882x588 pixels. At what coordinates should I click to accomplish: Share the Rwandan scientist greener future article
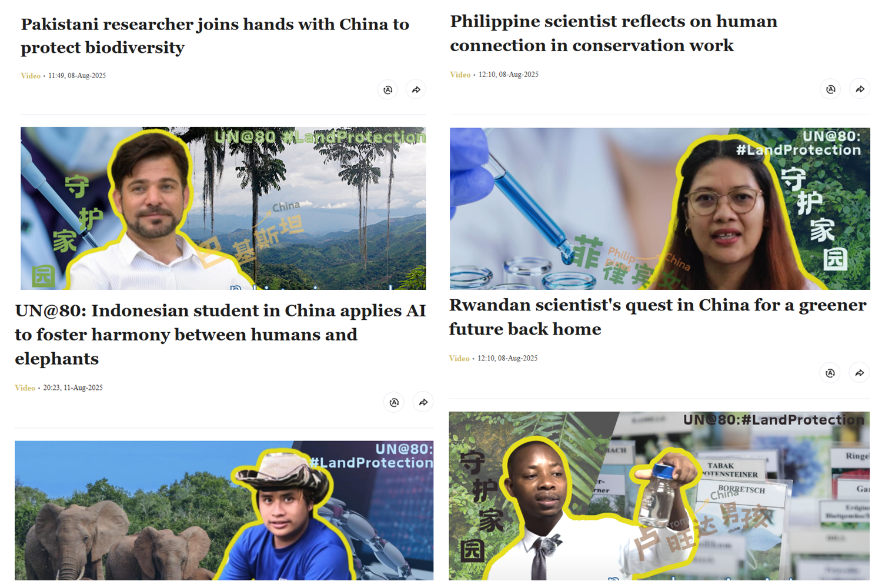click(x=859, y=373)
